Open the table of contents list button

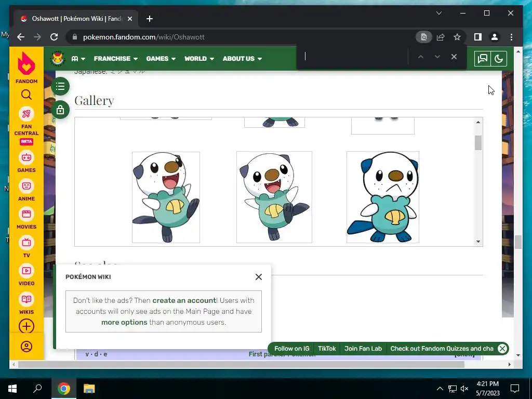pyautogui.click(x=60, y=86)
